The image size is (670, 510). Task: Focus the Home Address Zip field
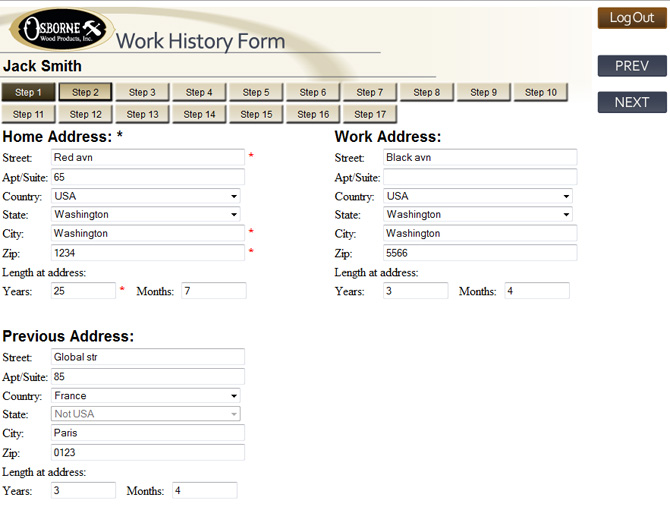147,253
